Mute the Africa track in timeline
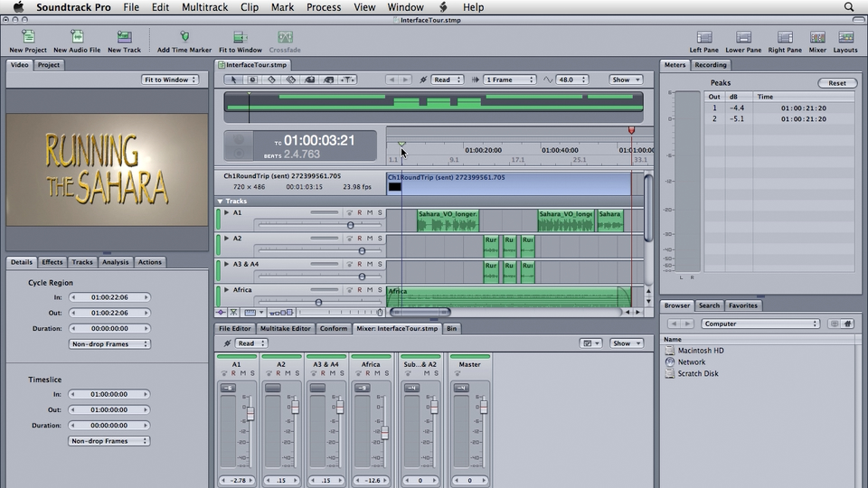The height and width of the screenshot is (488, 868). pyautogui.click(x=370, y=290)
